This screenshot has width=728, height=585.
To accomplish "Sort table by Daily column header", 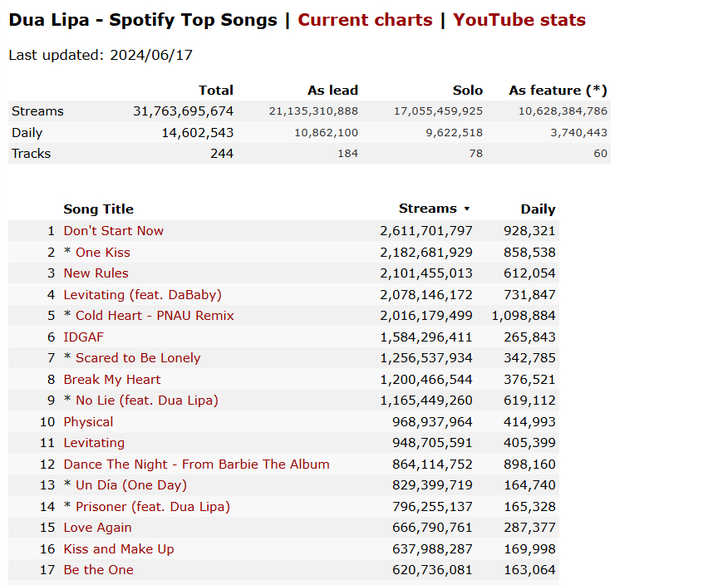I will [538, 209].
